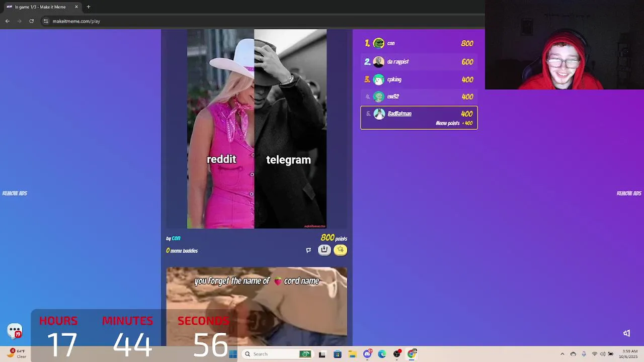Go back in the browser
Image resolution: width=644 pixels, height=362 pixels.
[7, 21]
